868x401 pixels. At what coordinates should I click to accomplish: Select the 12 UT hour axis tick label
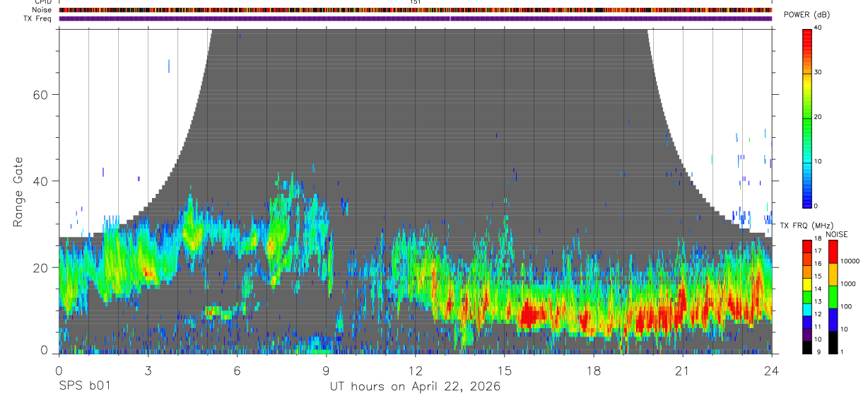pyautogui.click(x=415, y=371)
